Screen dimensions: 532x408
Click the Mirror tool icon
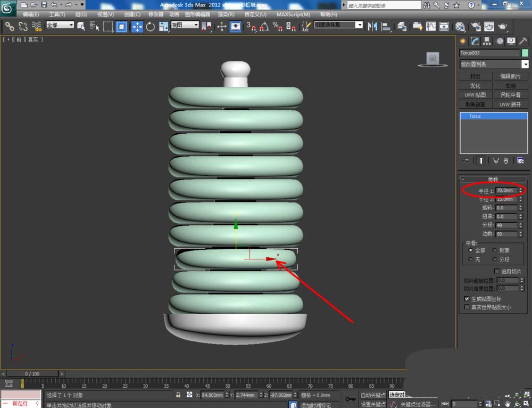click(x=372, y=26)
